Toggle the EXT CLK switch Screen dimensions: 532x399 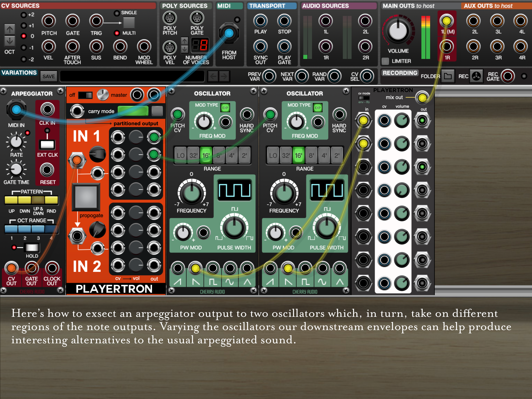(x=47, y=144)
